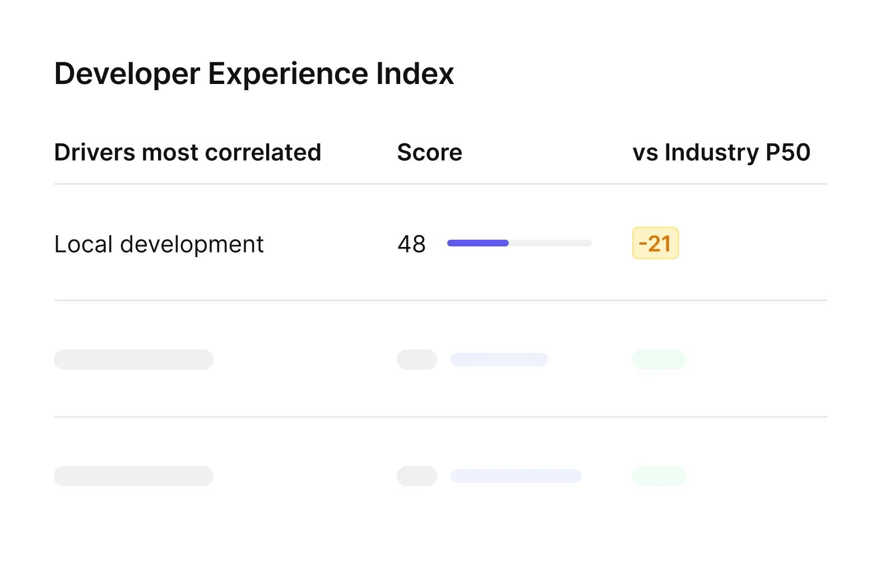Click second row green badge placeholder

pyautogui.click(x=659, y=360)
